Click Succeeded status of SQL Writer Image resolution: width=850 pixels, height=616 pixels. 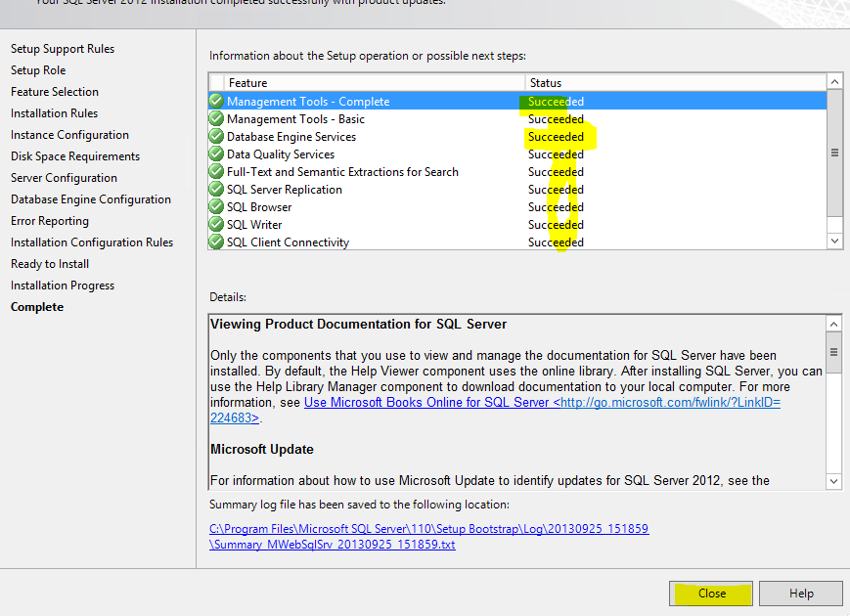tap(556, 224)
